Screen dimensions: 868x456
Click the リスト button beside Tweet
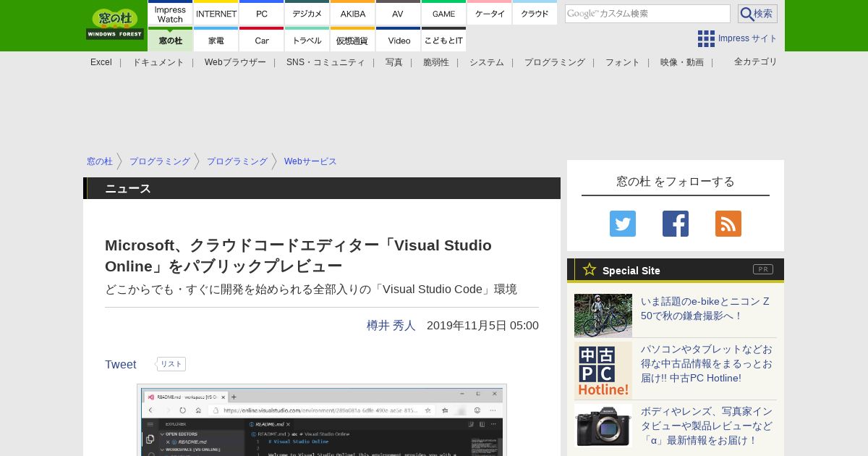click(171, 364)
